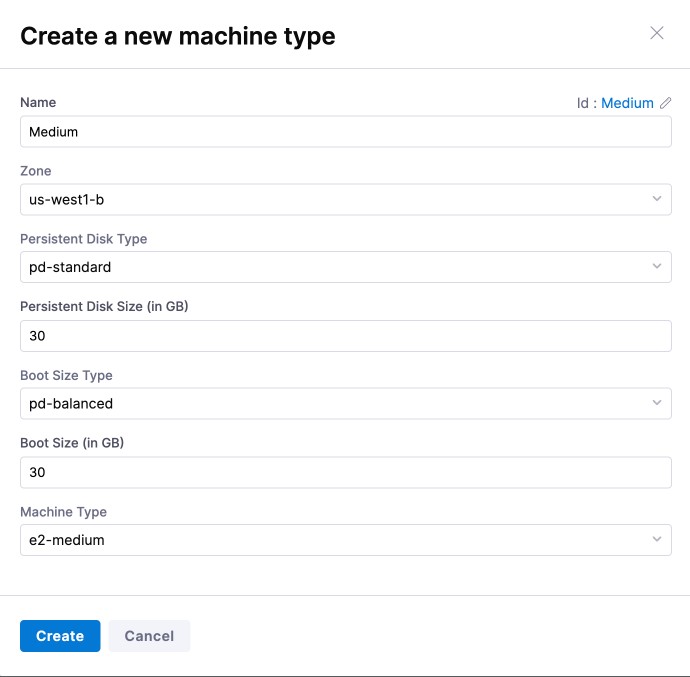Close the Create a new machine type dialog
The width and height of the screenshot is (690, 677).
[x=657, y=33]
